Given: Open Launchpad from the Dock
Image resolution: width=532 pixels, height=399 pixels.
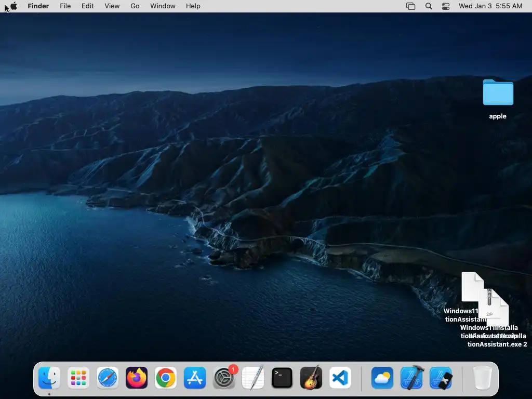Looking at the screenshot, I should pos(78,378).
